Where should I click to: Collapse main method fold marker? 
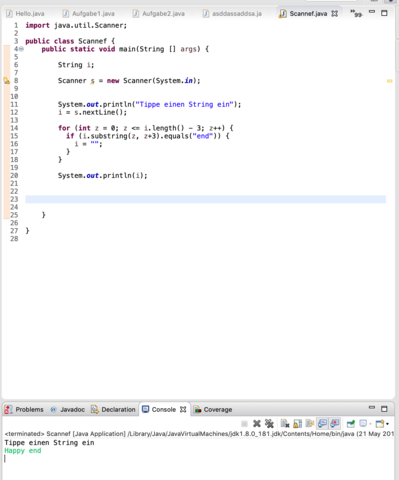point(22,49)
